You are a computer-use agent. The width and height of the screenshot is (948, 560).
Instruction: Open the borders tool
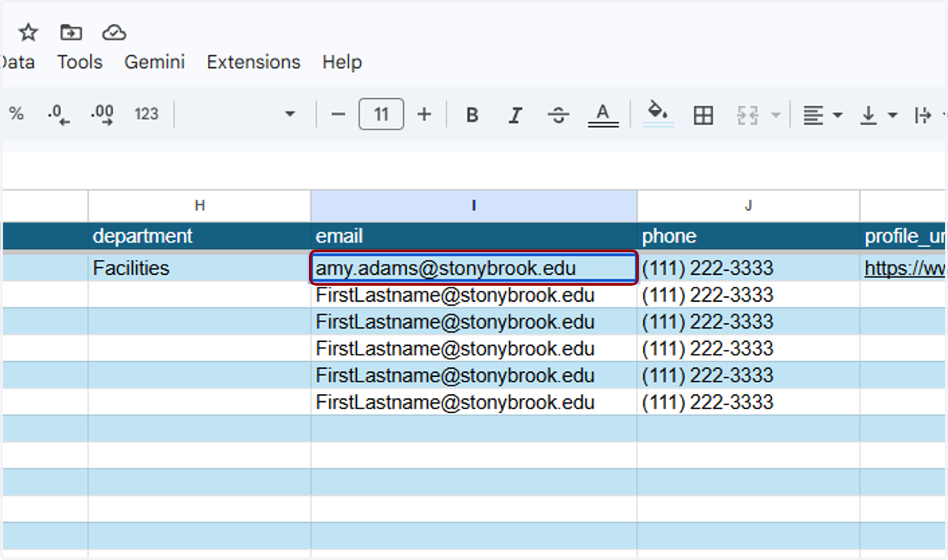(703, 115)
